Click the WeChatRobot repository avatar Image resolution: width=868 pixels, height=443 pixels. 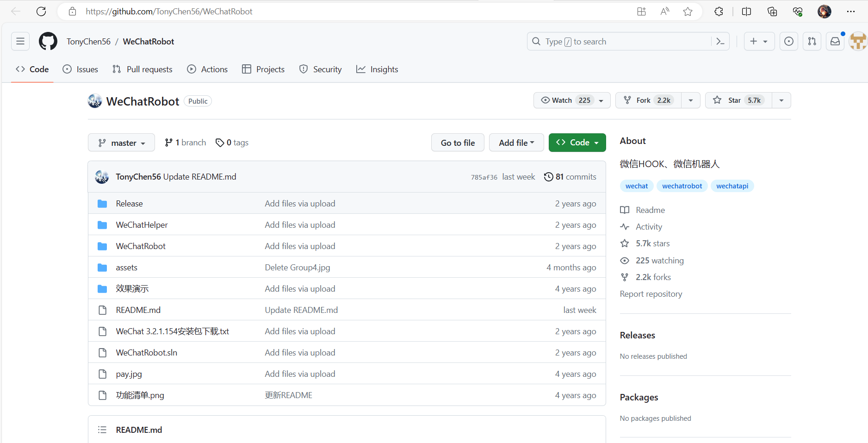(x=95, y=101)
